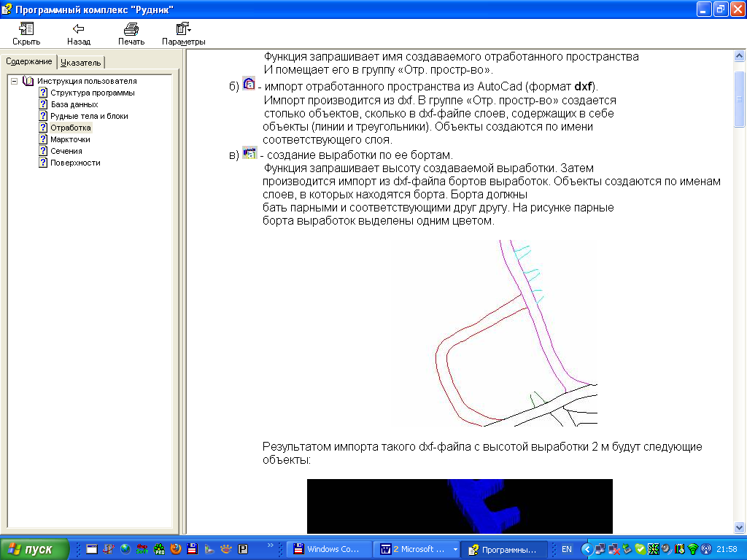Switch to the Содержание tab
The width and height of the screenshot is (747, 560).
(x=28, y=61)
